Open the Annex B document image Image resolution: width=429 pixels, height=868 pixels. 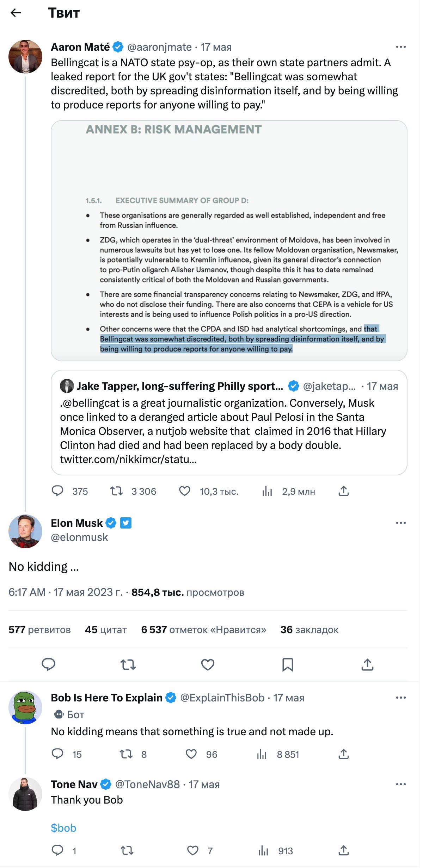pos(229,241)
